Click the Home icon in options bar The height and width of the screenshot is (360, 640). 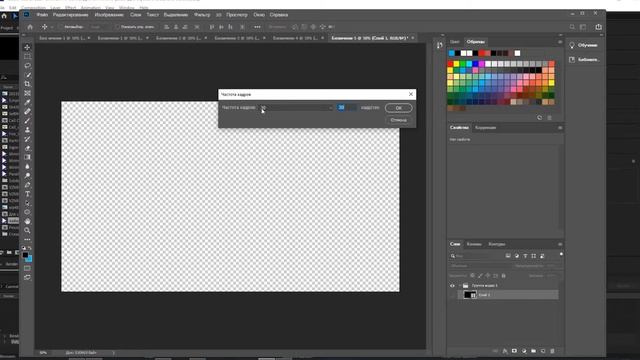point(30,27)
